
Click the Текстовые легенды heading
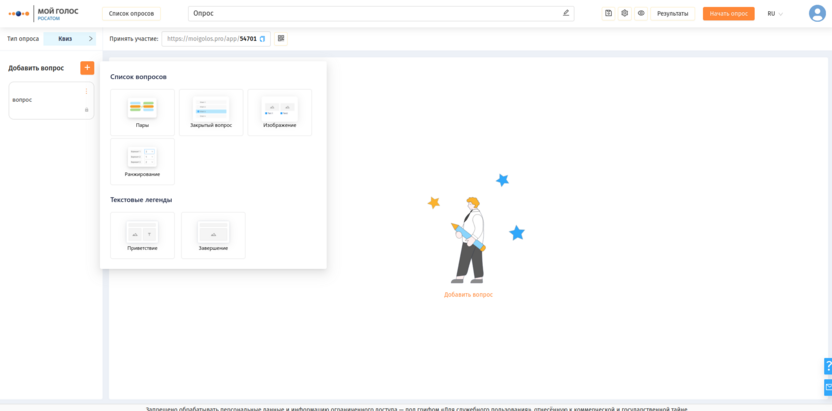141,200
